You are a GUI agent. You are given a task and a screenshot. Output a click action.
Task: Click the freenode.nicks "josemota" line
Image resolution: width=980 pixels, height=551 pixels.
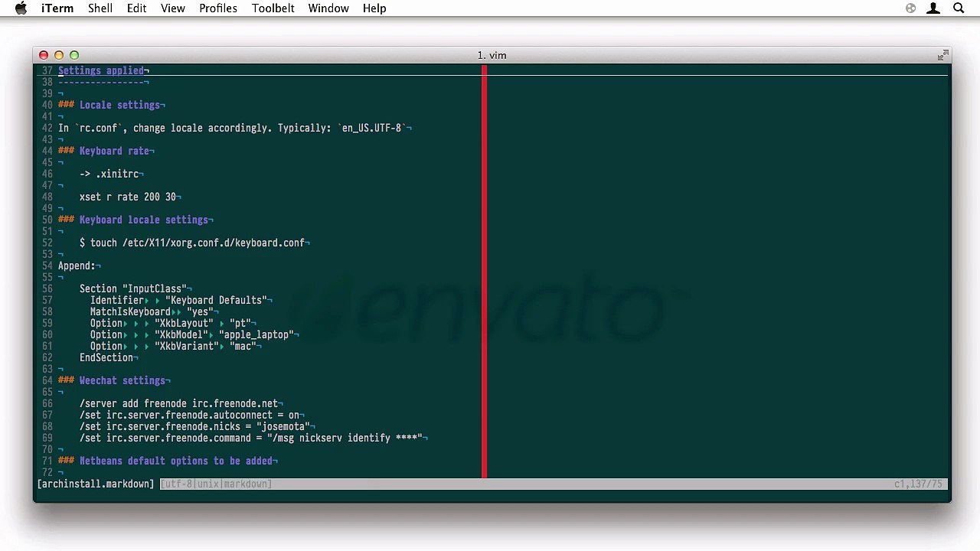pos(195,426)
